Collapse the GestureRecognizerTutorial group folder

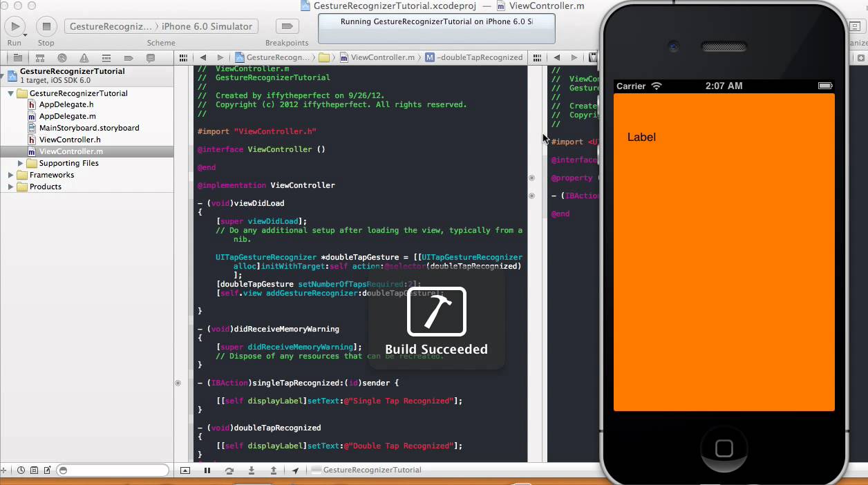10,93
